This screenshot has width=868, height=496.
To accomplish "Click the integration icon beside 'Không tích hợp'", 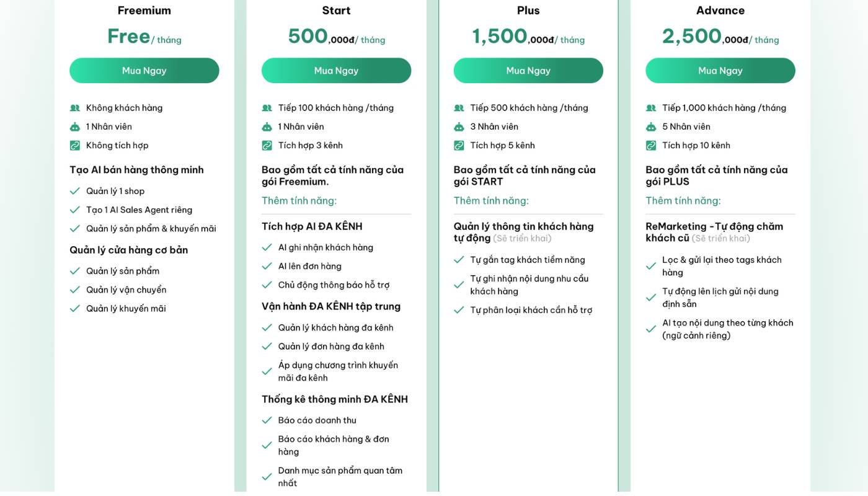I will click(75, 144).
